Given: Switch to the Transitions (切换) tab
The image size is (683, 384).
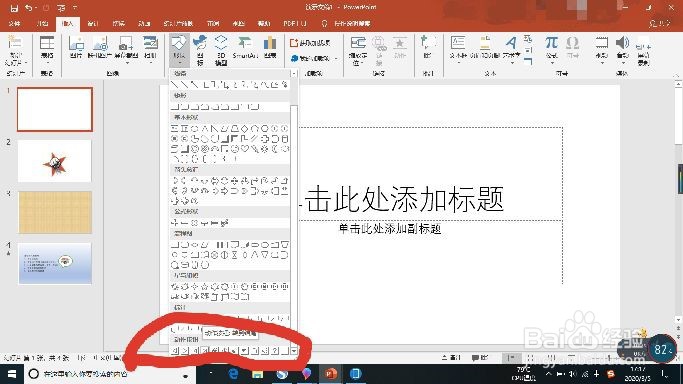Looking at the screenshot, I should point(118,24).
